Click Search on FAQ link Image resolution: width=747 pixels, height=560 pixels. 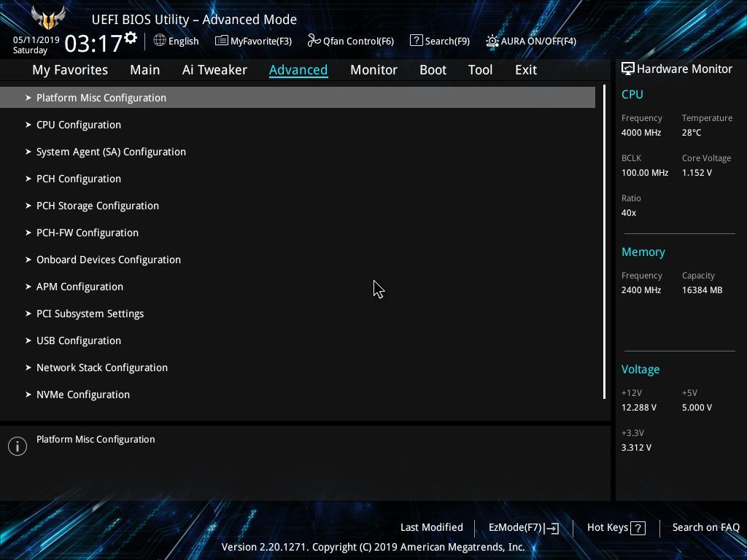point(705,528)
